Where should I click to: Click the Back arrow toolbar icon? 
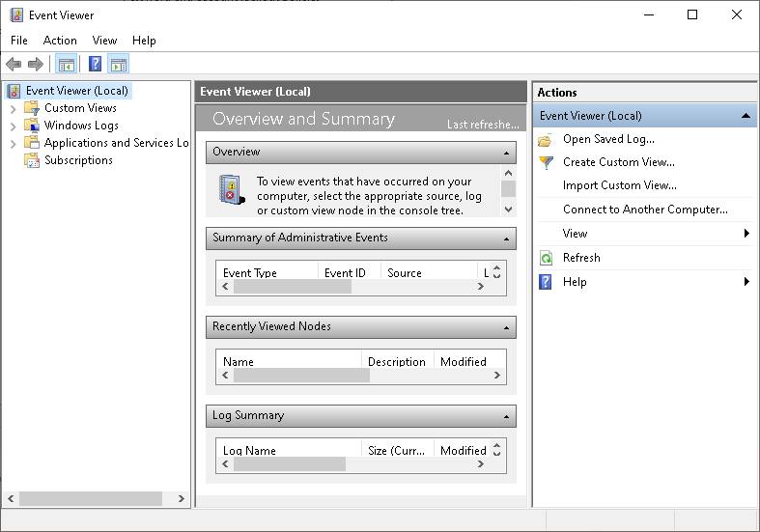click(14, 64)
